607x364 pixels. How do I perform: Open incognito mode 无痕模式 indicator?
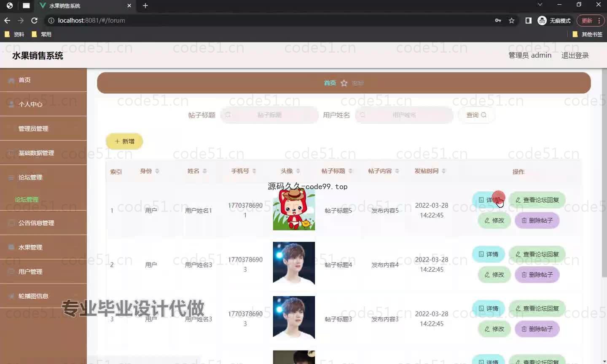554,20
